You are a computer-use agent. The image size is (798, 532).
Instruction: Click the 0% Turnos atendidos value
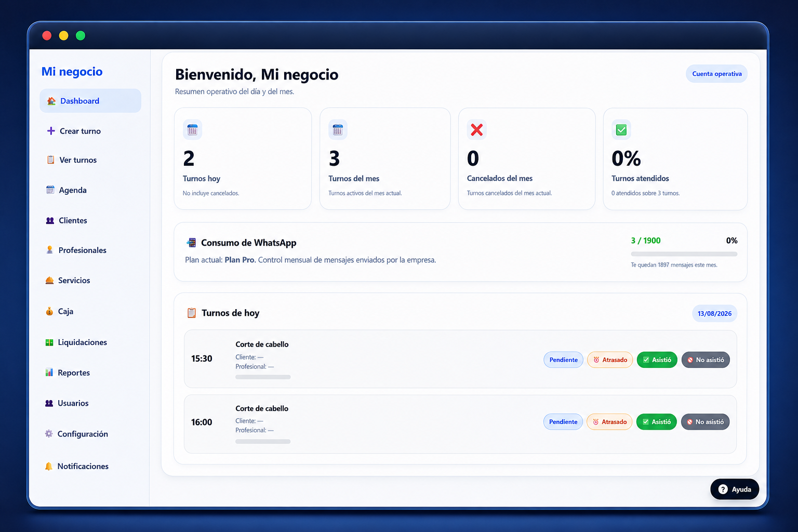pyautogui.click(x=626, y=158)
